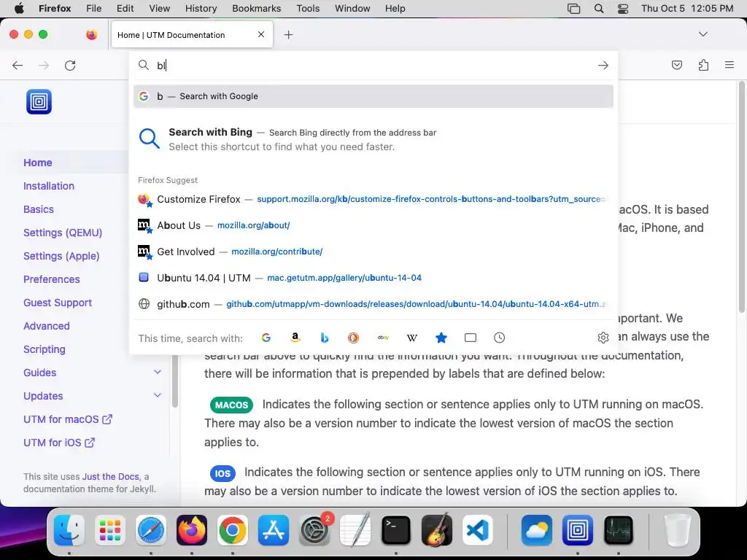This screenshot has width=747, height=560.
Task: Open Just the Docs theme link
Action: pos(111,477)
